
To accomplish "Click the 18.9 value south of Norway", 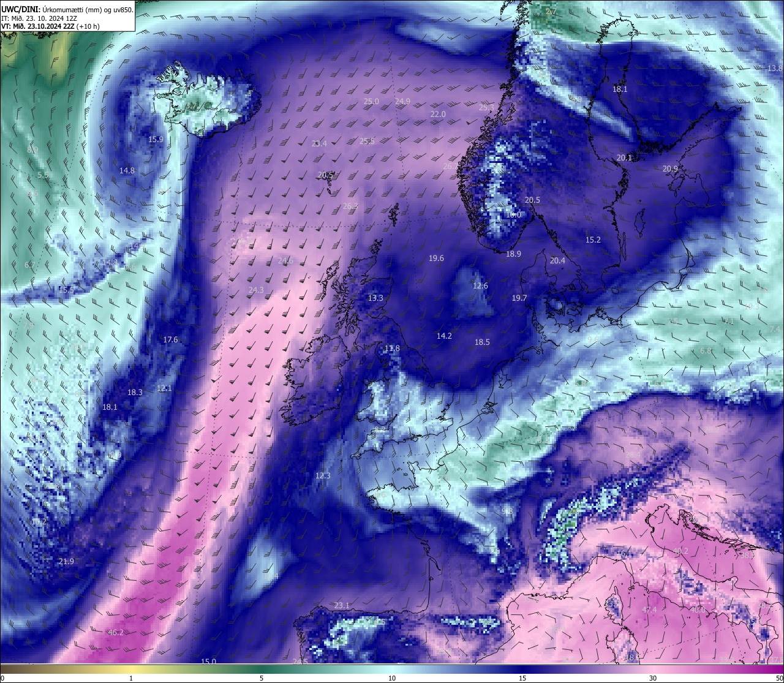I will coord(513,254).
